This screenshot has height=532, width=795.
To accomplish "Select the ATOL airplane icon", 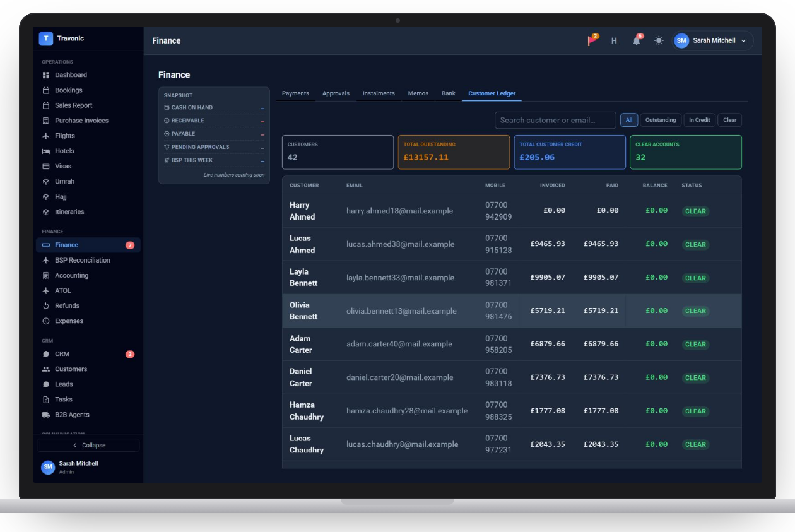I will [x=46, y=290].
